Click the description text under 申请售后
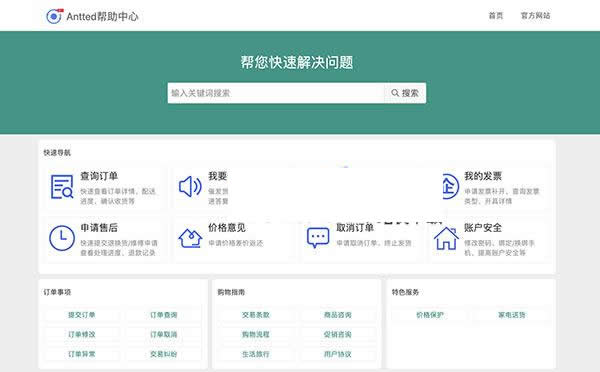600x372 pixels. (119, 248)
